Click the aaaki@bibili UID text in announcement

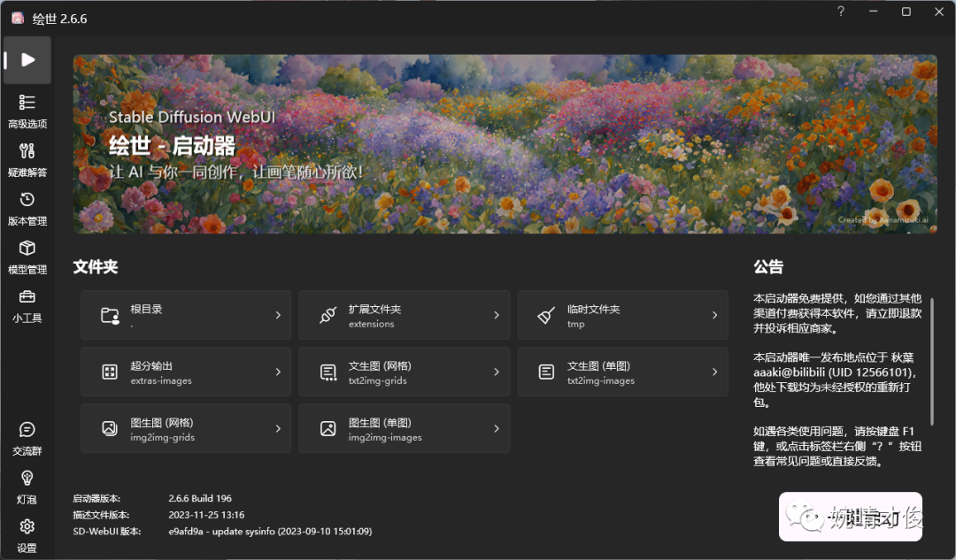pyautogui.click(x=833, y=372)
